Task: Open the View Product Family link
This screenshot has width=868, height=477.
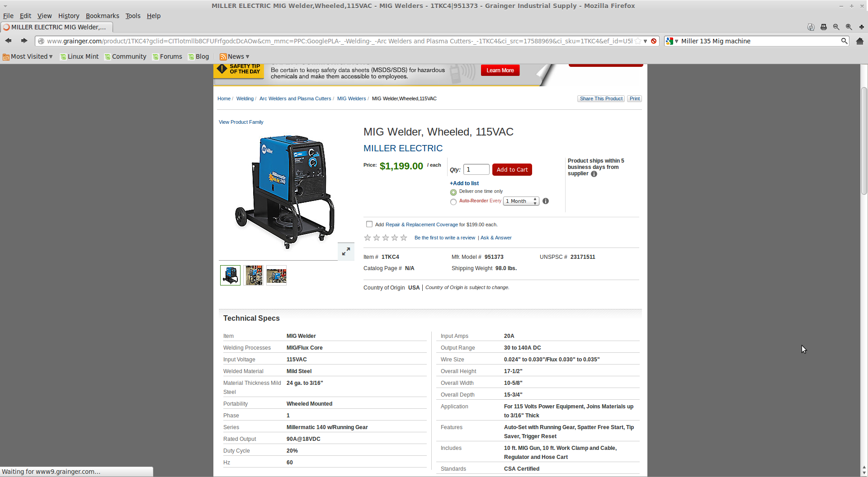Action: tap(241, 122)
